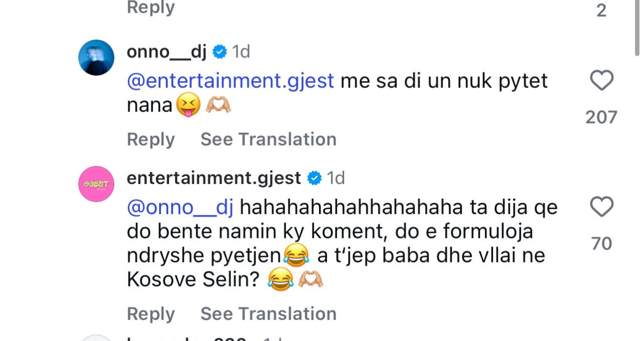View the 70 likes count

pyautogui.click(x=601, y=243)
